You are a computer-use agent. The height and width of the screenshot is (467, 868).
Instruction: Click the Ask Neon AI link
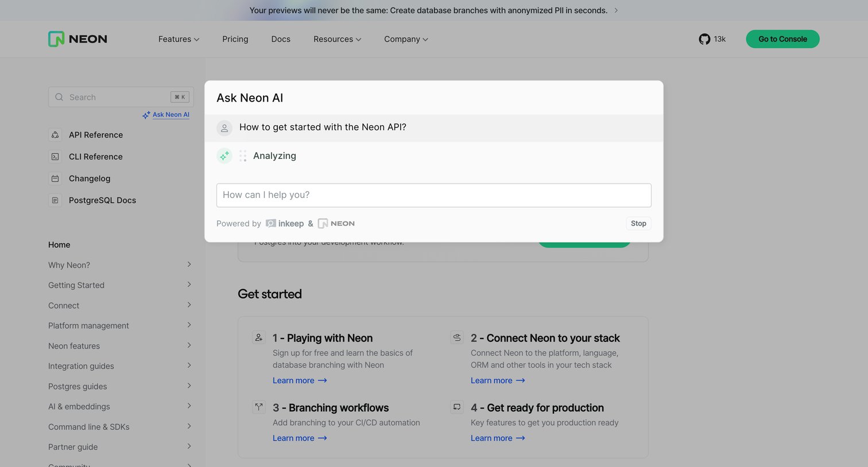[171, 115]
